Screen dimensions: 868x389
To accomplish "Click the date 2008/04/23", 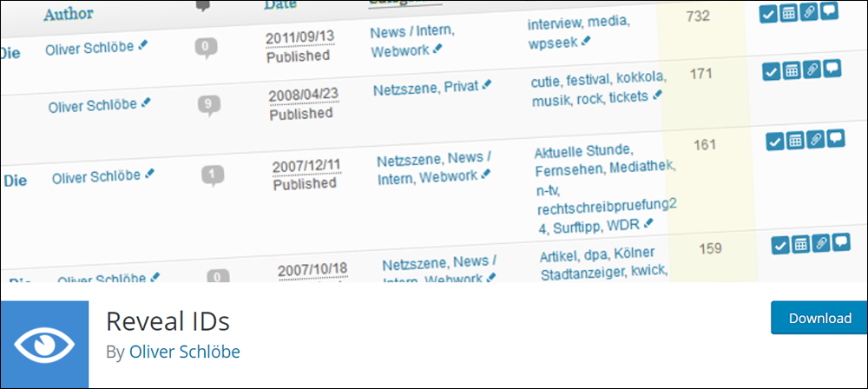I will pyautogui.click(x=303, y=95).
